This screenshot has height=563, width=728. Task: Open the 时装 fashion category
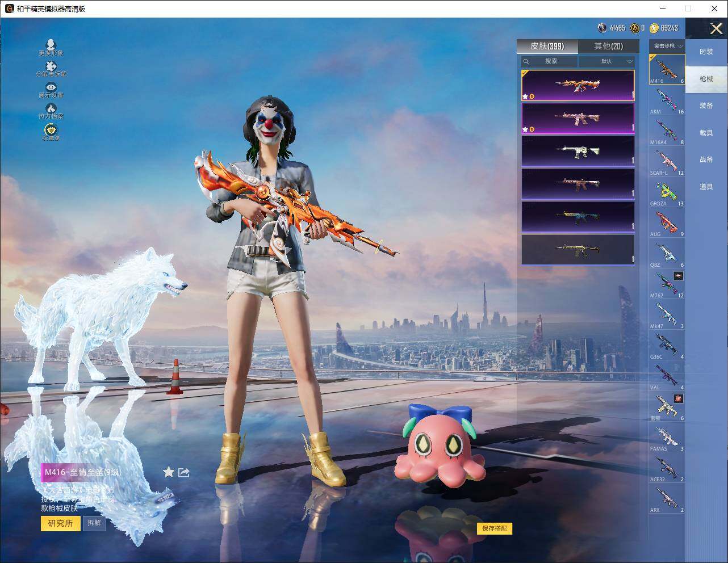(706, 52)
